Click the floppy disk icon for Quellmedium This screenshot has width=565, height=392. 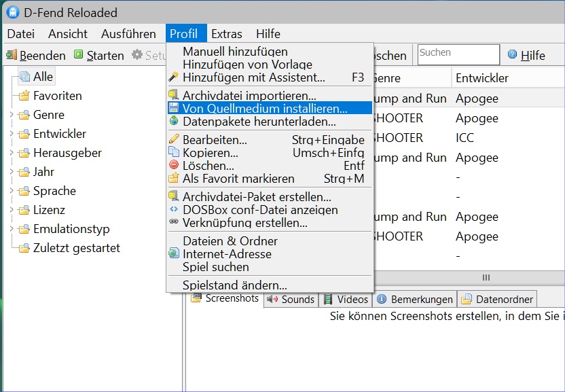pos(174,108)
